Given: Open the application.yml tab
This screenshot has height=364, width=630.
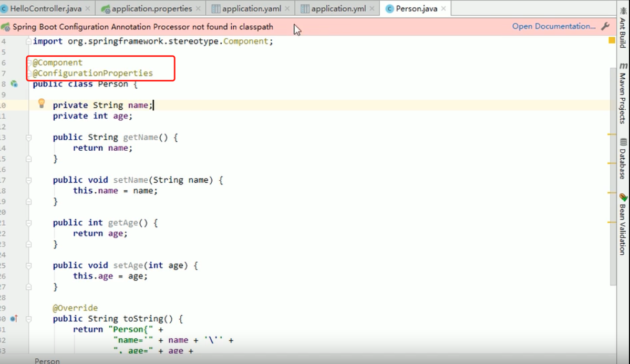Looking at the screenshot, I should coord(338,8).
